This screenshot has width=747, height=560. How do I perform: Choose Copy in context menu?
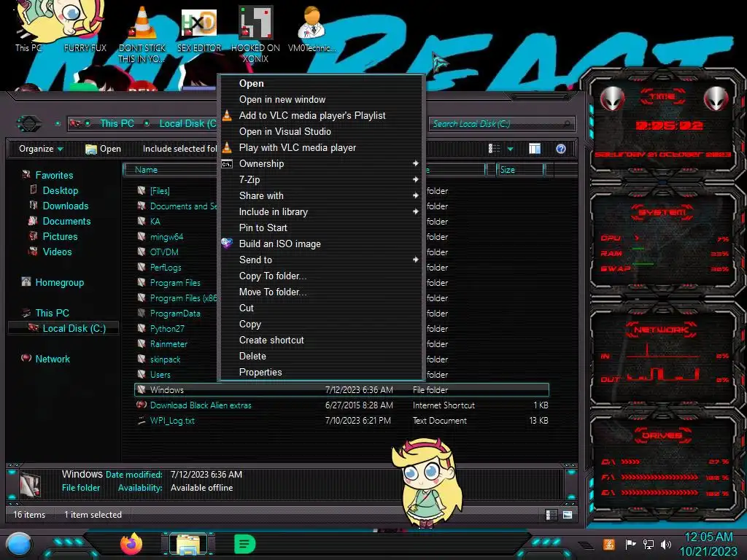pos(320,324)
